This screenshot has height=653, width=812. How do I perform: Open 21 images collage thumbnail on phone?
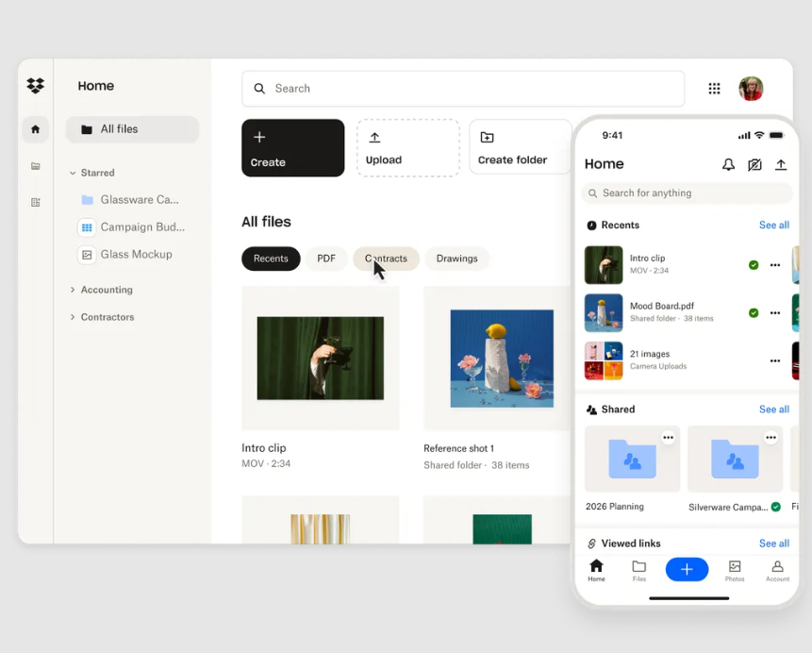tap(604, 360)
